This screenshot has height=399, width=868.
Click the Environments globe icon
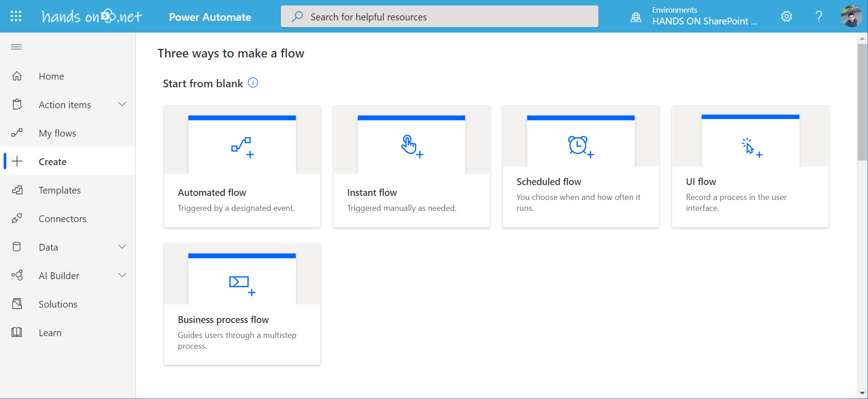pyautogui.click(x=636, y=17)
